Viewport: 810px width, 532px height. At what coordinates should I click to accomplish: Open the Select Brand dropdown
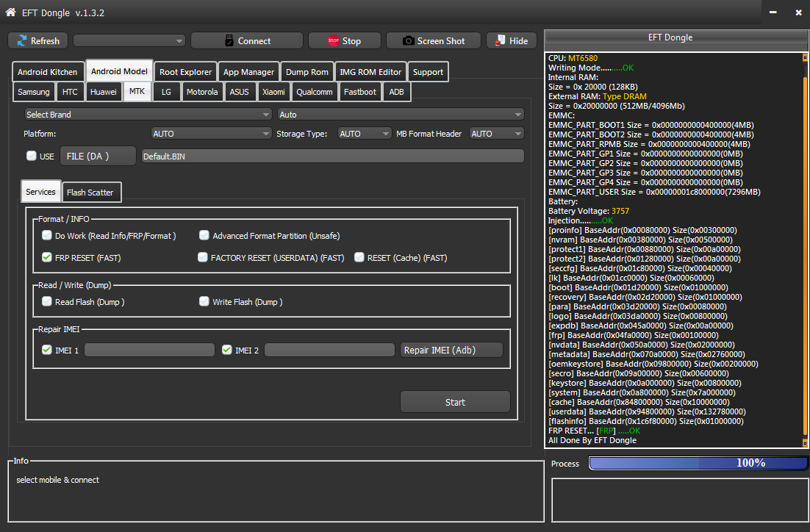click(x=148, y=115)
